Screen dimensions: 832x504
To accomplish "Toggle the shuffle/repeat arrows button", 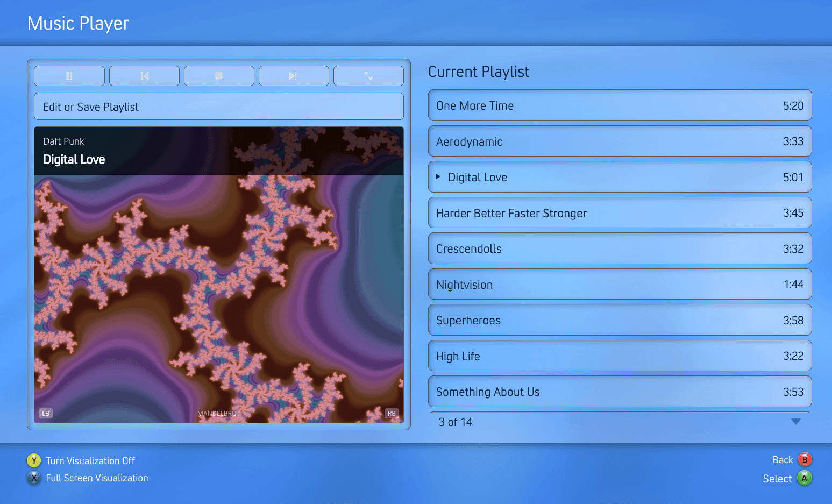I will click(368, 76).
